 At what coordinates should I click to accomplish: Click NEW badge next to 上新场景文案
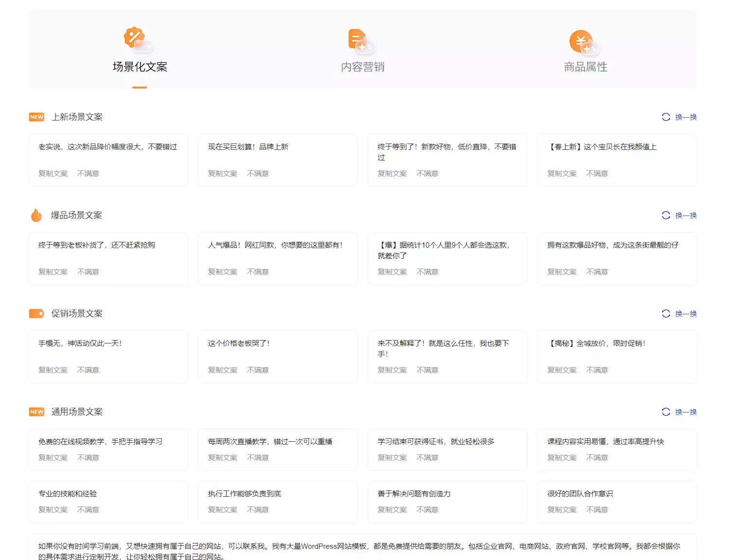[x=36, y=117]
